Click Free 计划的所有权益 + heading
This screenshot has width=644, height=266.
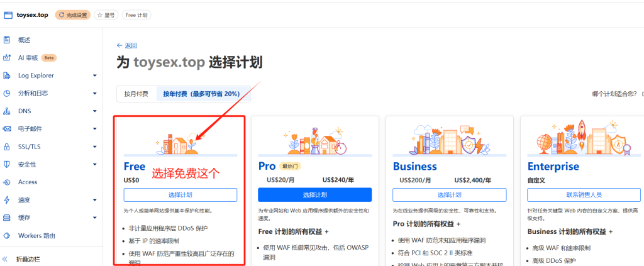tap(294, 231)
